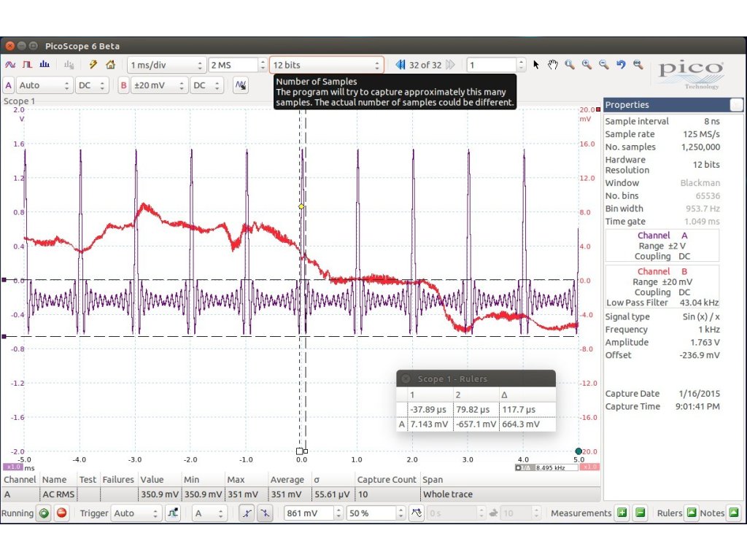Click the Stop capture red button

61,513
